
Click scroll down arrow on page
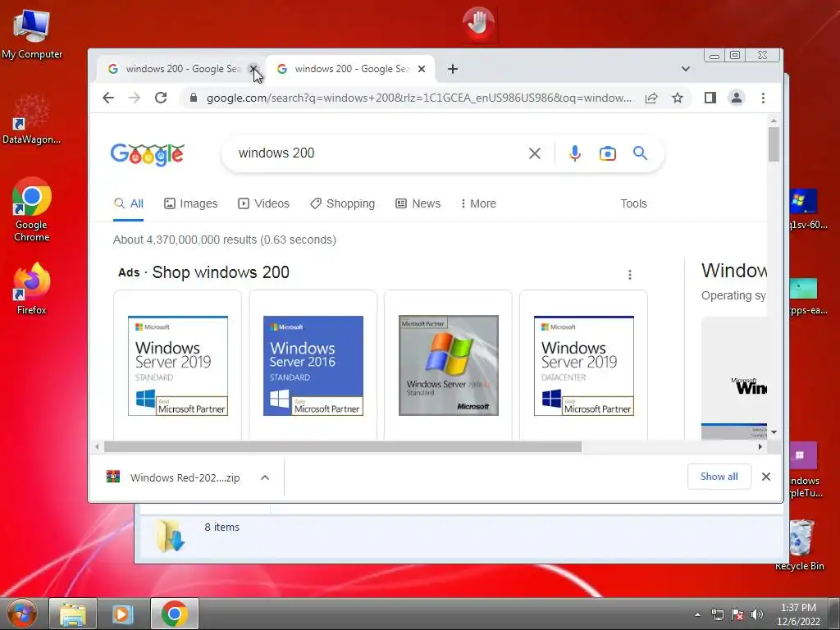point(774,431)
